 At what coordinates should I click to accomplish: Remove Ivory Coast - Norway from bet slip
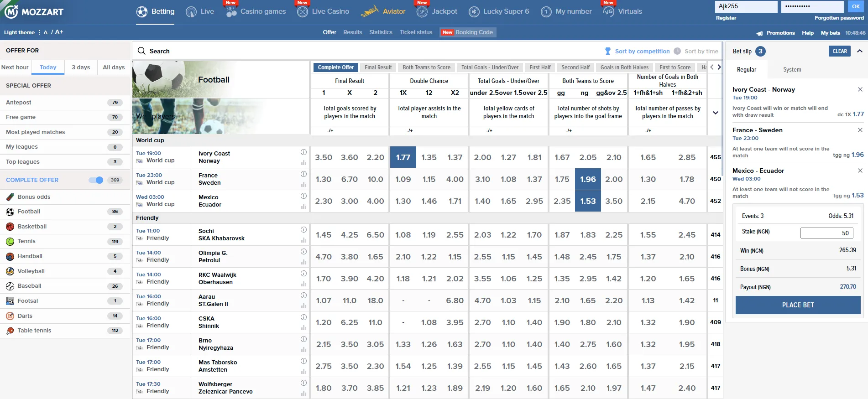pos(860,89)
